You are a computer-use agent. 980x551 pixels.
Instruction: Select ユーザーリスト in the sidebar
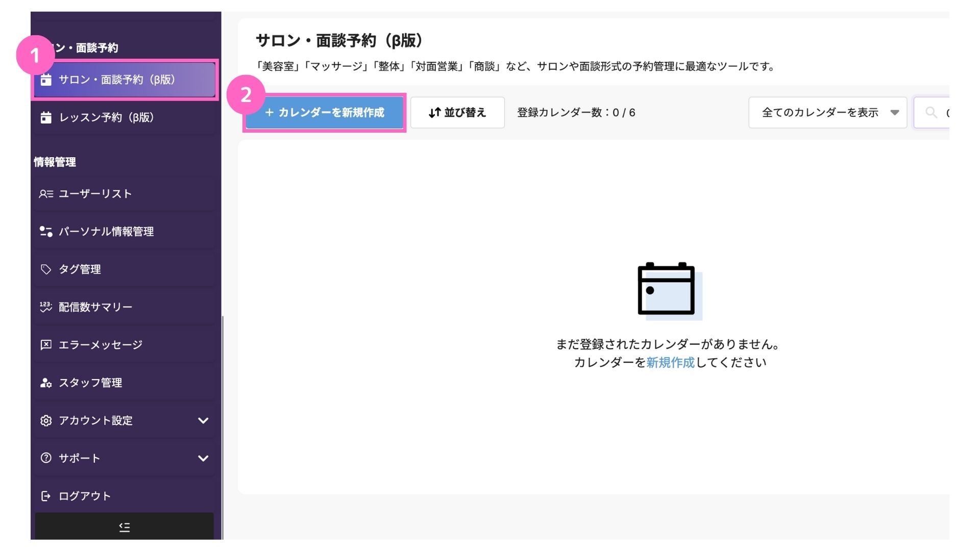[x=95, y=194]
